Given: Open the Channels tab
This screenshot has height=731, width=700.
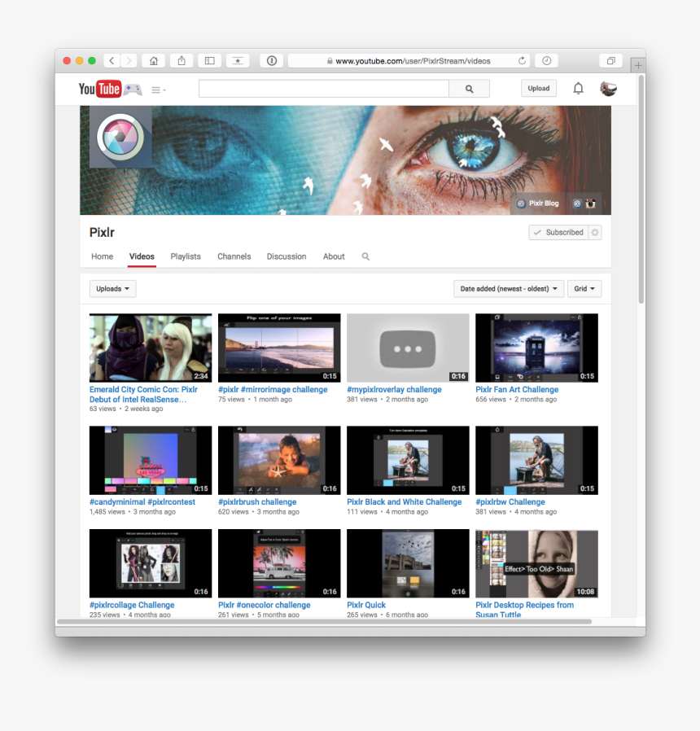Looking at the screenshot, I should pyautogui.click(x=234, y=256).
